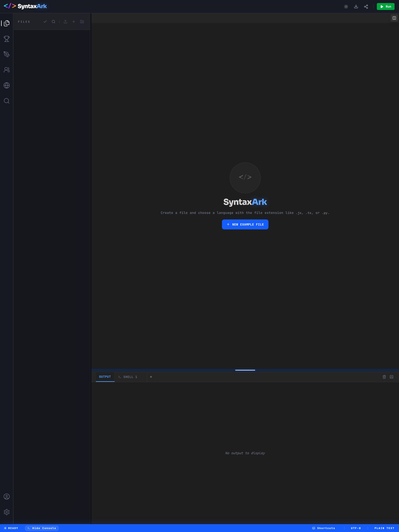Image resolution: width=399 pixels, height=532 pixels.
Task: Open the trophy challenges sidebar icon
Action: coord(7,39)
